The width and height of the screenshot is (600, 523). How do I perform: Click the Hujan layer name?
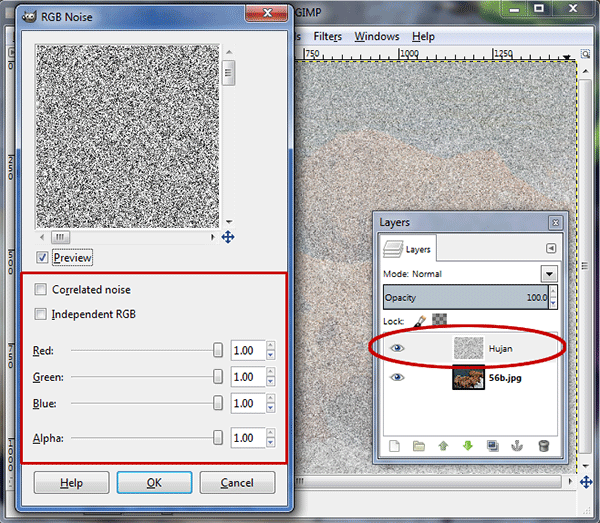(x=501, y=349)
